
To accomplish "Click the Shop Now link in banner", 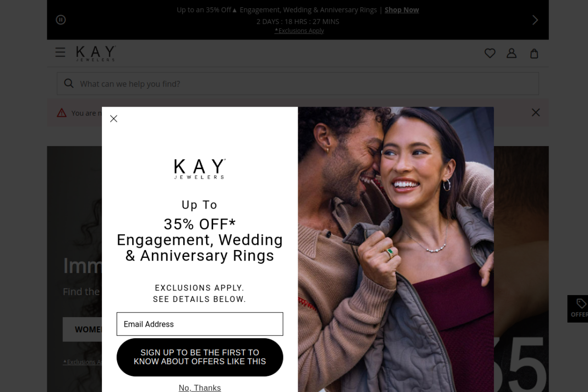I will click(402, 10).
